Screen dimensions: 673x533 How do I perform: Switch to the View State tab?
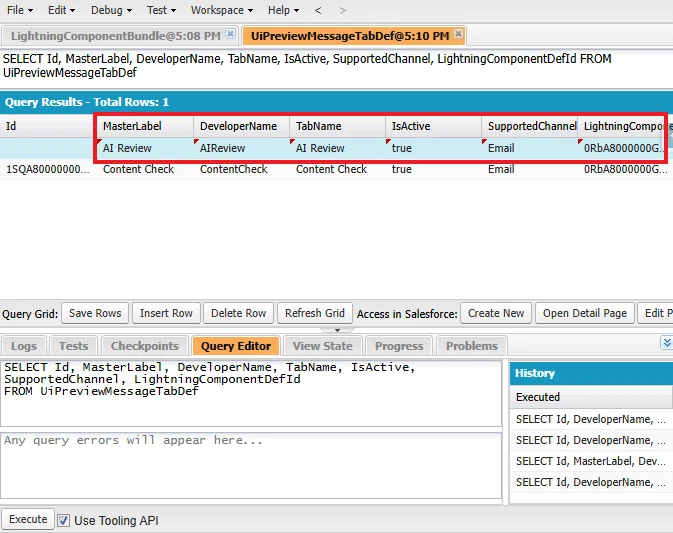[323, 346]
